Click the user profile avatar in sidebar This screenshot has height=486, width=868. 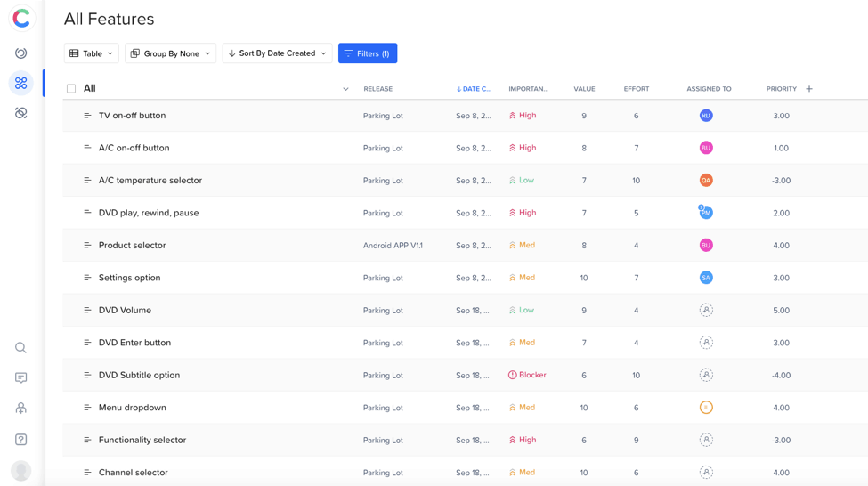tap(20, 471)
